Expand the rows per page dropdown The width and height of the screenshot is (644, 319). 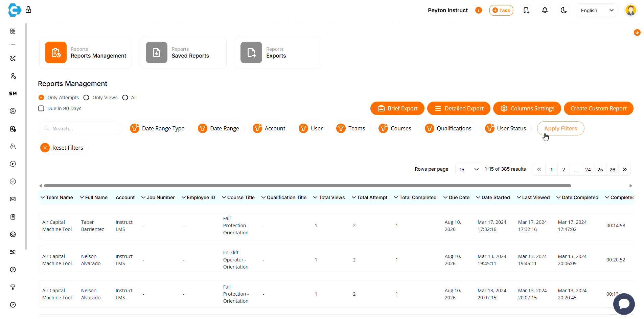pos(468,169)
